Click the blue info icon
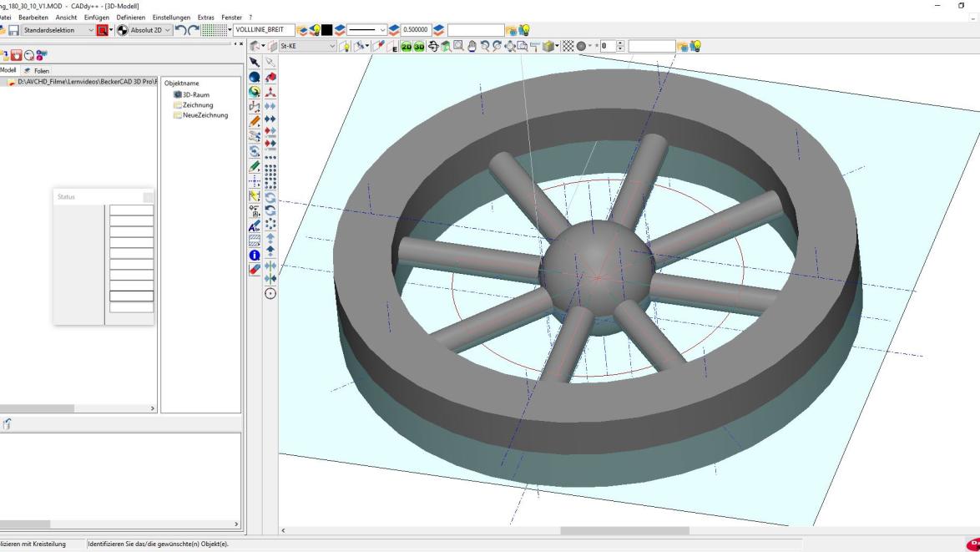Image resolution: width=980 pixels, height=552 pixels. (255, 256)
